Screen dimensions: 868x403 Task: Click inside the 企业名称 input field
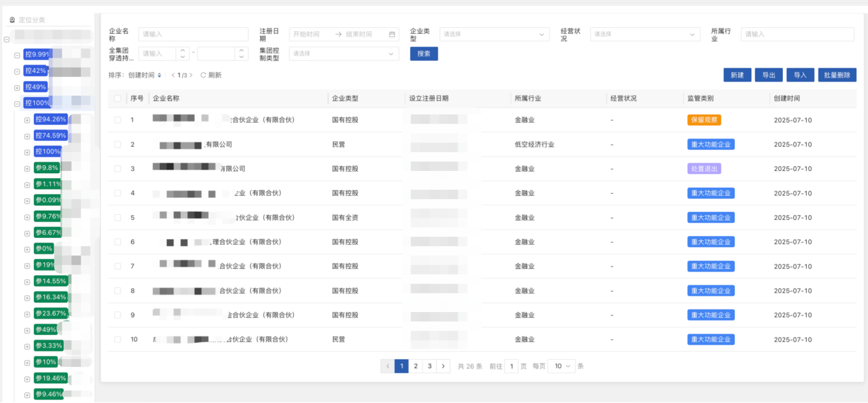(193, 34)
